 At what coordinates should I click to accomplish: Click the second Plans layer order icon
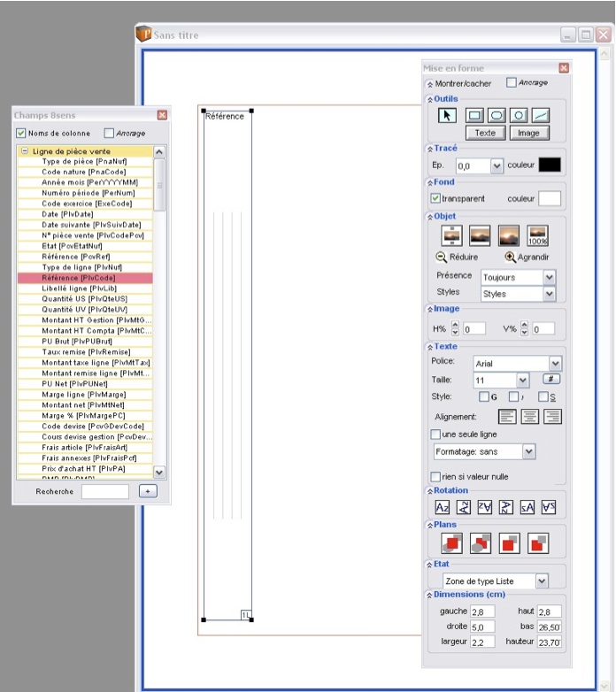[481, 543]
